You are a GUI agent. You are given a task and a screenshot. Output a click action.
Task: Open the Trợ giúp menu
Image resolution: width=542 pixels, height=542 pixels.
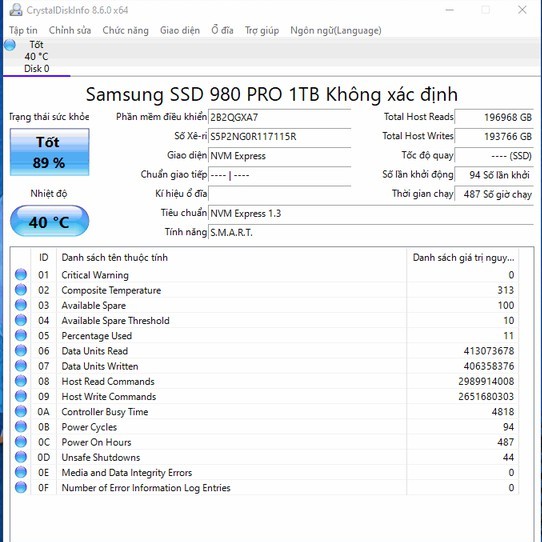tap(262, 30)
